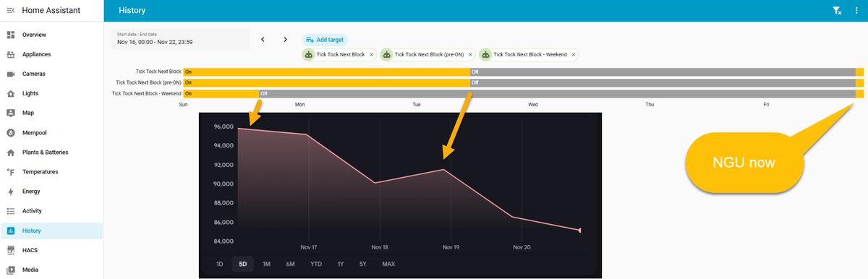This screenshot has height=279, width=868.
Task: Click the Energy lightning icon
Action: click(11, 192)
